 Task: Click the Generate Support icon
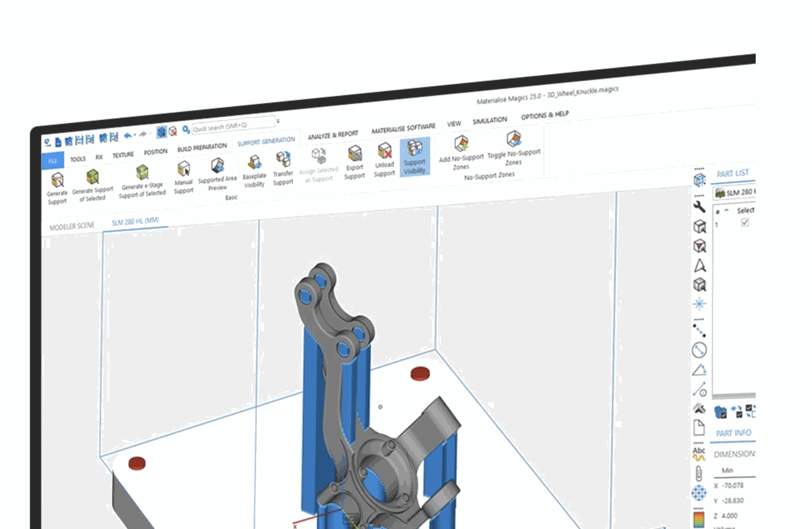57,180
